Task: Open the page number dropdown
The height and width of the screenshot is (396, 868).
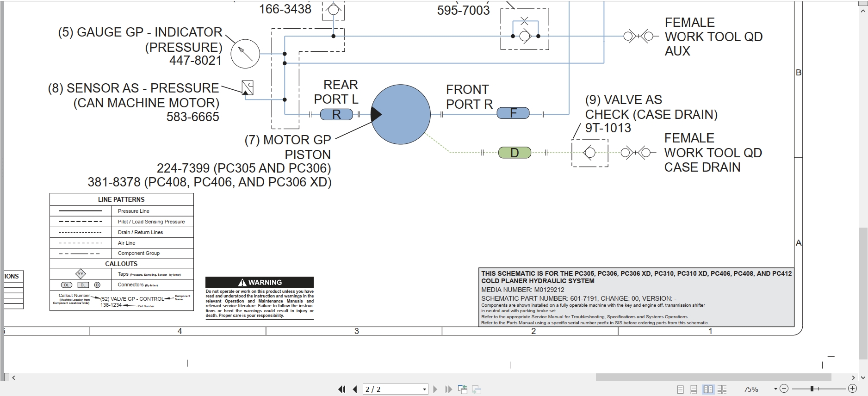Action: click(x=424, y=390)
